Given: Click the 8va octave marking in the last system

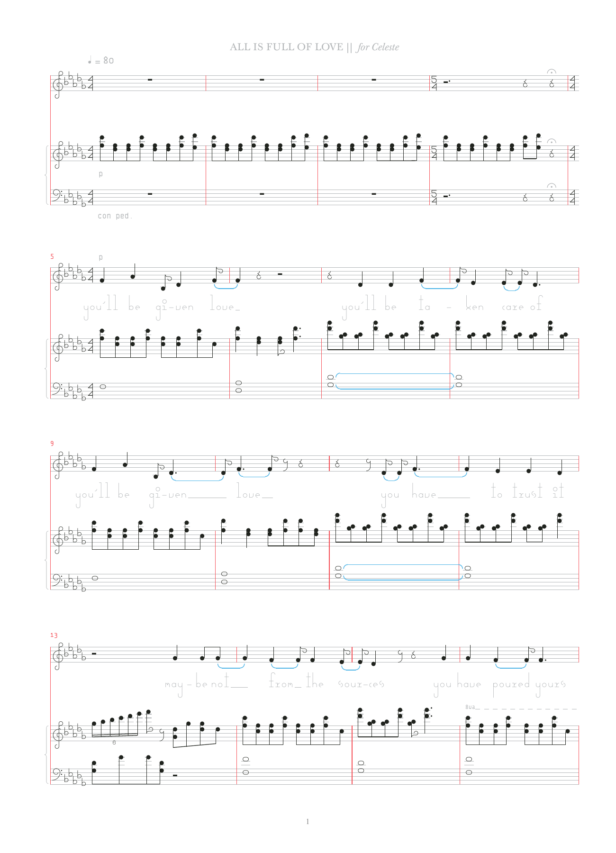Looking at the screenshot, I should [x=470, y=707].
